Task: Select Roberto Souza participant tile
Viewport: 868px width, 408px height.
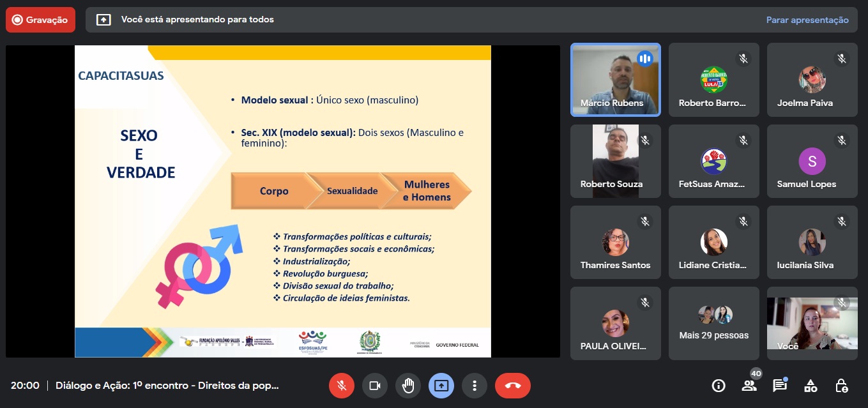Action: click(615, 161)
